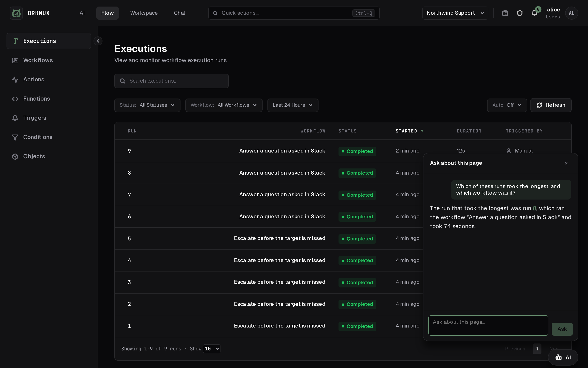Click page 1 in the pagination
This screenshot has height=368, width=588.
[537, 349]
